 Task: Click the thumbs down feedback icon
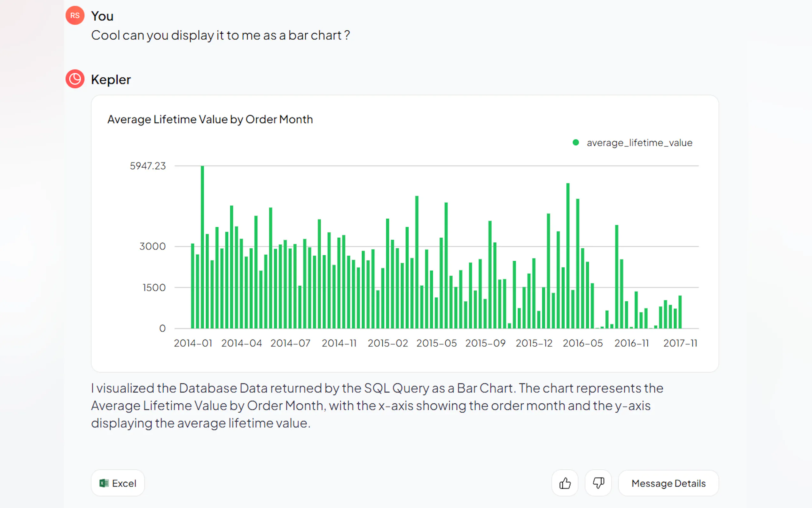tap(598, 483)
